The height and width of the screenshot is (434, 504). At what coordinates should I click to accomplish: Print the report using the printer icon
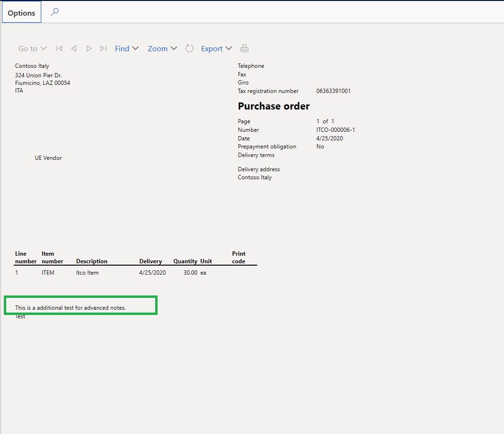tap(244, 48)
